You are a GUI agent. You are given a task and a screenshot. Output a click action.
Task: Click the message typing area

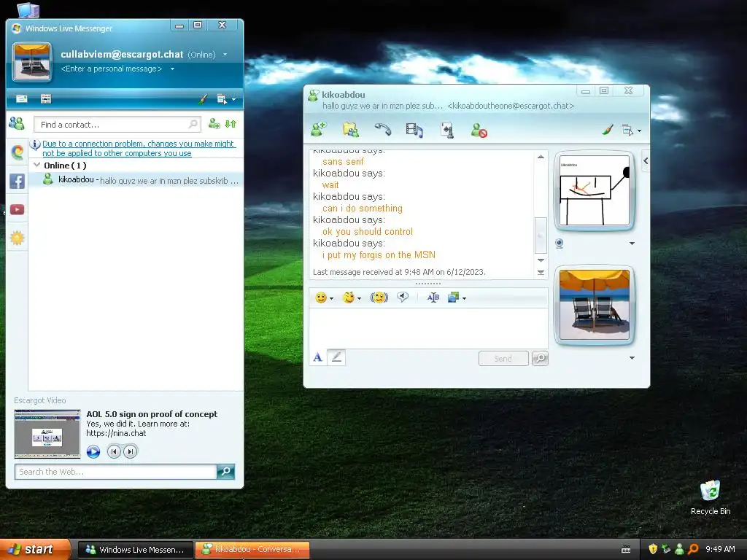click(x=428, y=328)
